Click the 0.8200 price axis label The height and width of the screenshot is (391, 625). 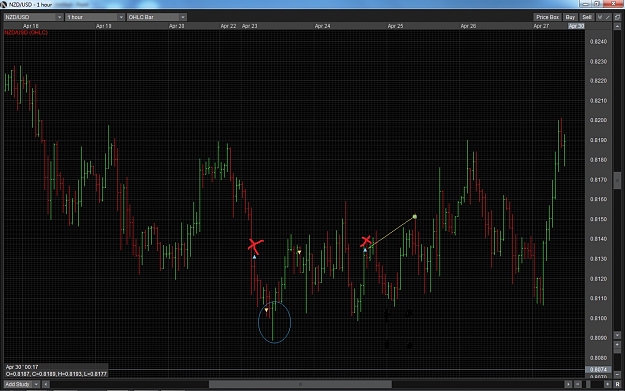click(x=598, y=120)
